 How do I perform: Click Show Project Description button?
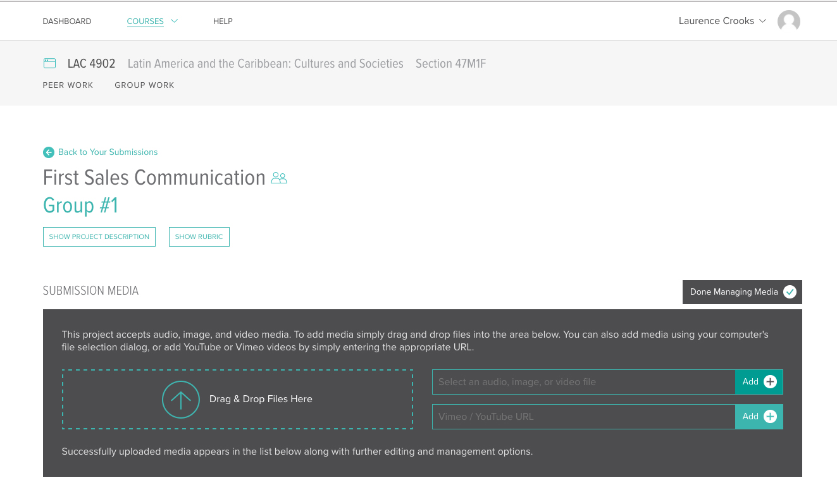click(x=99, y=237)
